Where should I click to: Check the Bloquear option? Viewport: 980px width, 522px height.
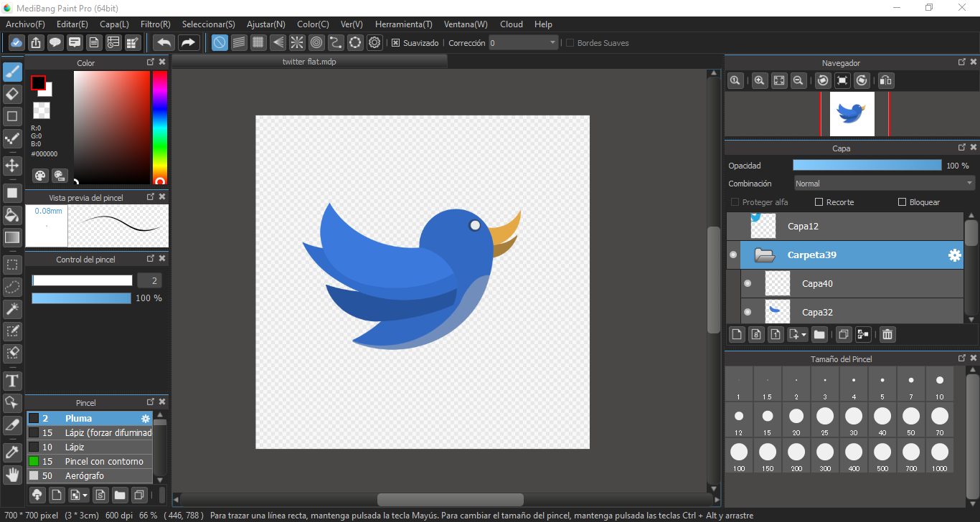click(903, 202)
